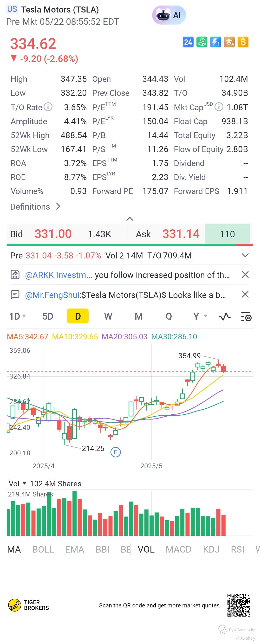This screenshot has width=260, height=644.
Task: Switch indicator to KDJ
Action: [211, 549]
